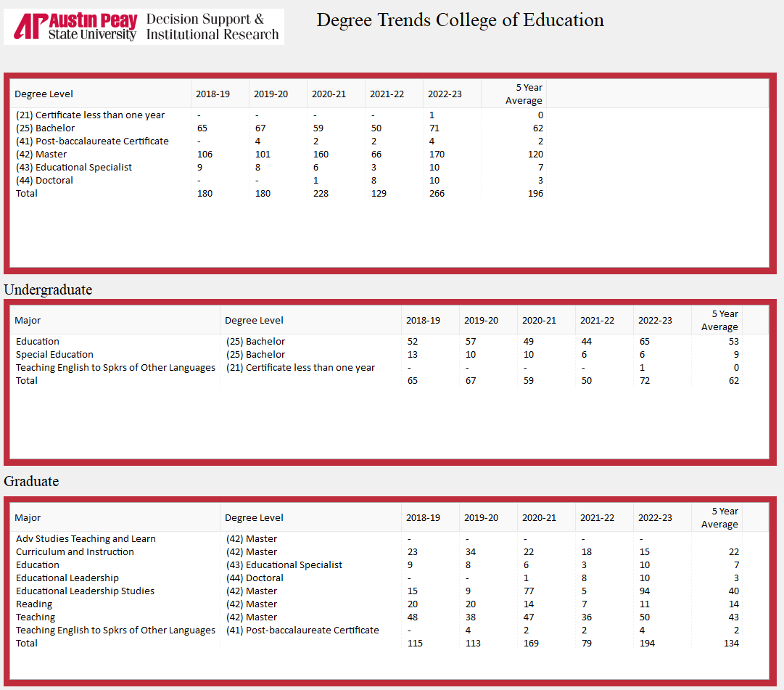Click the 170 Master value for 2022-23
The image size is (784, 690).
click(437, 155)
